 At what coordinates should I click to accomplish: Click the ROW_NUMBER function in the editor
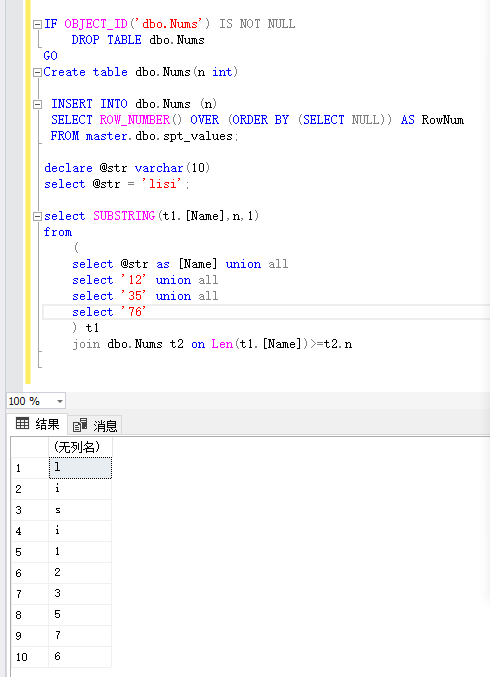point(135,120)
